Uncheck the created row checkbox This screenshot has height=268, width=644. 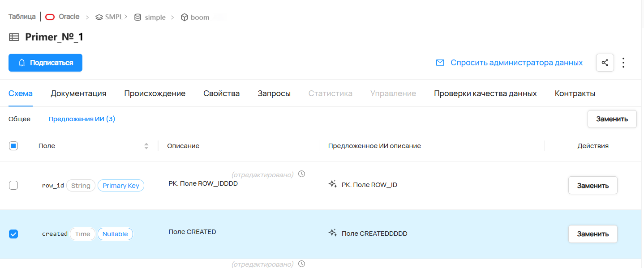point(13,234)
